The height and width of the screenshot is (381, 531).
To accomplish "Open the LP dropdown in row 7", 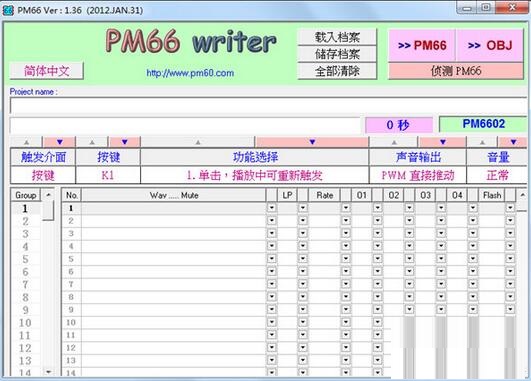I will pyautogui.click(x=303, y=284).
